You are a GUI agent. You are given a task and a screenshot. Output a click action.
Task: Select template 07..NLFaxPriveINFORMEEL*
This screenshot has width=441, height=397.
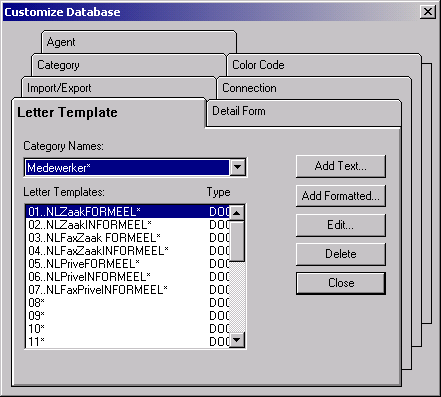(x=127, y=290)
